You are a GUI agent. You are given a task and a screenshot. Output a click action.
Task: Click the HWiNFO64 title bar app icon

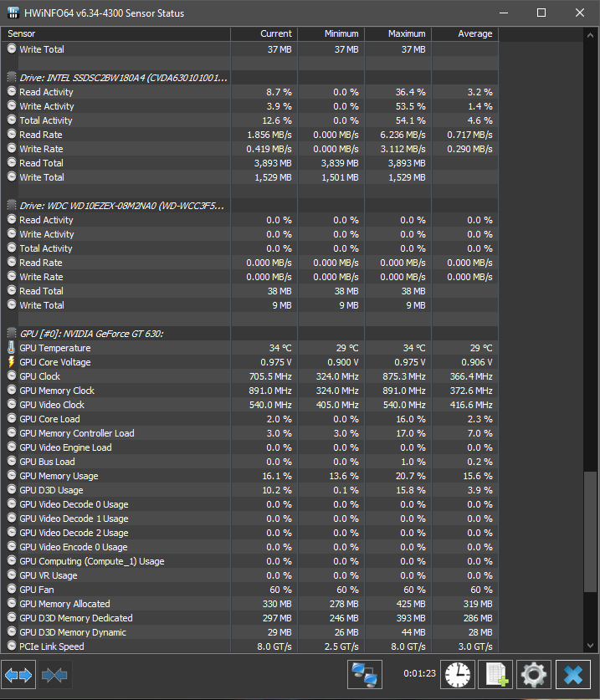(x=13, y=13)
